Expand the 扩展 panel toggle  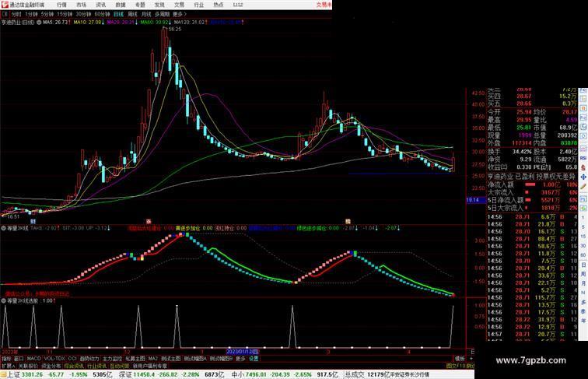click(x=8, y=366)
